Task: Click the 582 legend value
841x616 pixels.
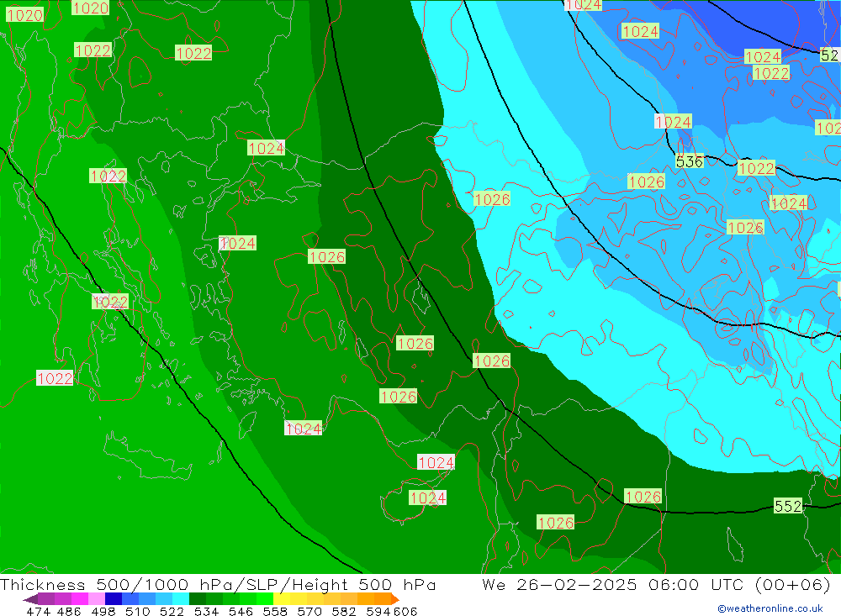Action: click(x=344, y=611)
